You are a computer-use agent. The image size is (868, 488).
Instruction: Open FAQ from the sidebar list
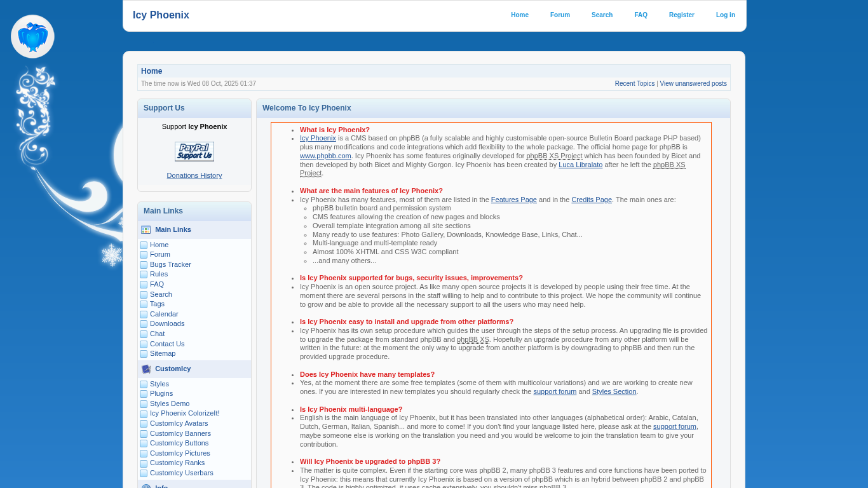pos(157,284)
